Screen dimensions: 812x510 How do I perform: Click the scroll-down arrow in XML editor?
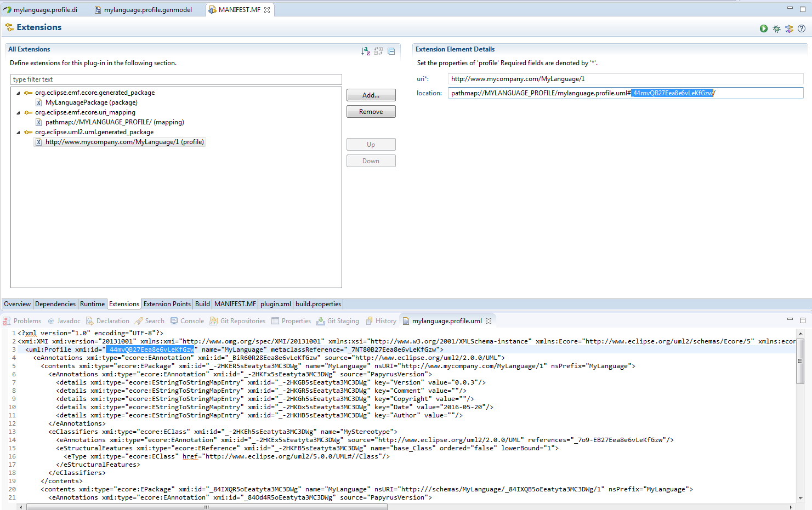click(x=800, y=498)
